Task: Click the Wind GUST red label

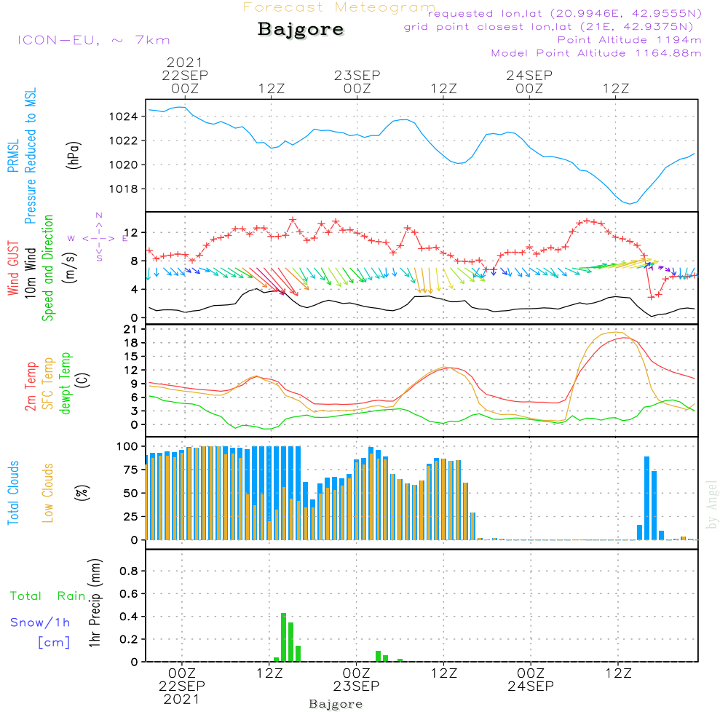Action: click(13, 268)
